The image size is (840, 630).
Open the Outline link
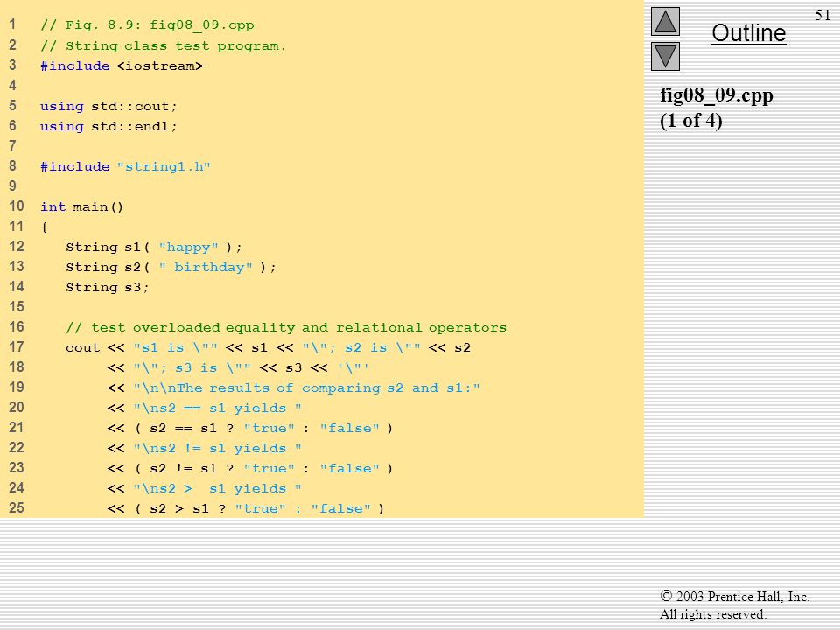pyautogui.click(x=748, y=33)
